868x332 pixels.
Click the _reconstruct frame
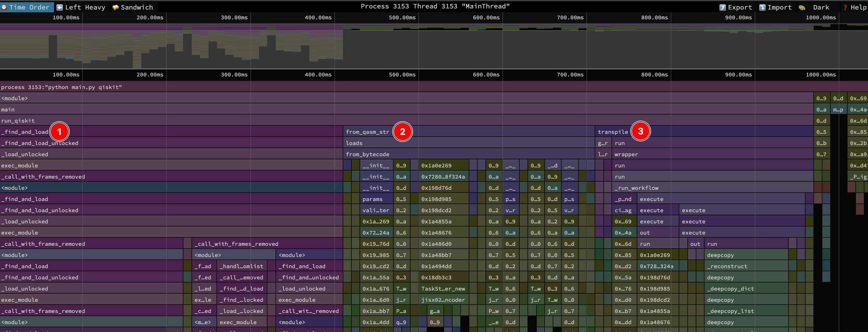(x=727, y=266)
